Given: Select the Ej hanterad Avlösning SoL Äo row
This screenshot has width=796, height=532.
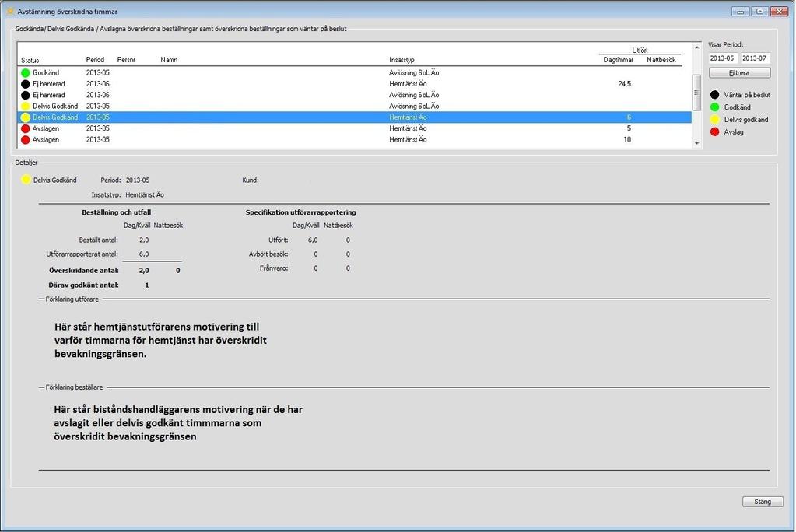Looking at the screenshot, I should (x=354, y=96).
